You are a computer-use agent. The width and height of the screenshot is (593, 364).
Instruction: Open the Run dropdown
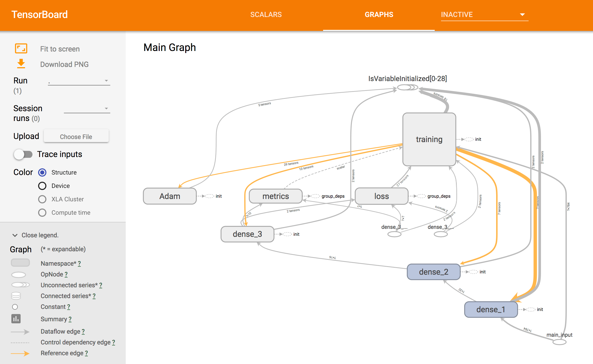coord(79,81)
